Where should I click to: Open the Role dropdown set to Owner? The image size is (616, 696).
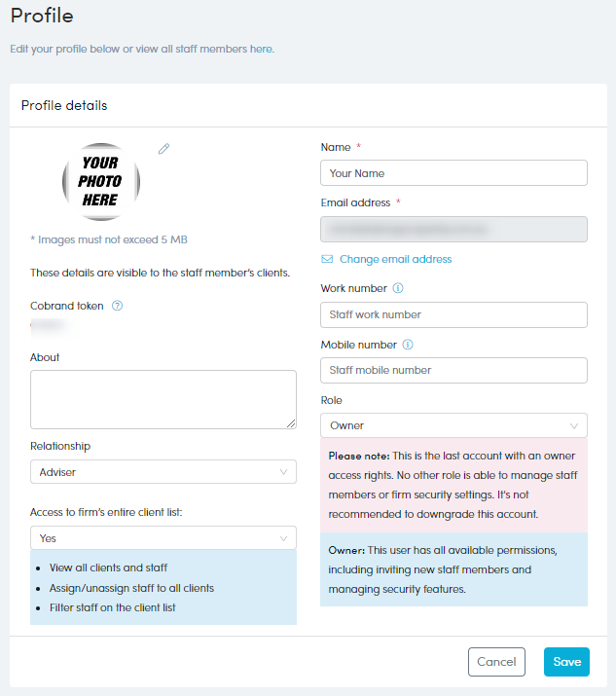(x=453, y=425)
